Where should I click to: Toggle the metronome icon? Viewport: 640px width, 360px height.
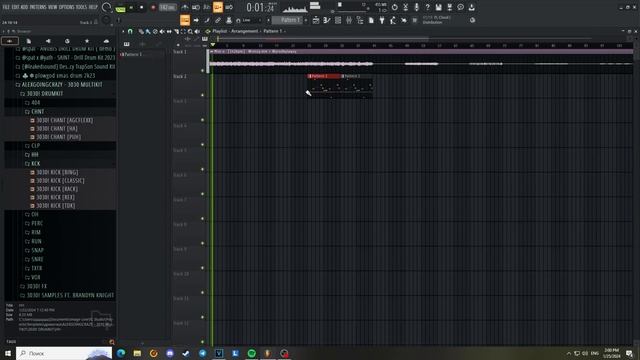coord(185,7)
